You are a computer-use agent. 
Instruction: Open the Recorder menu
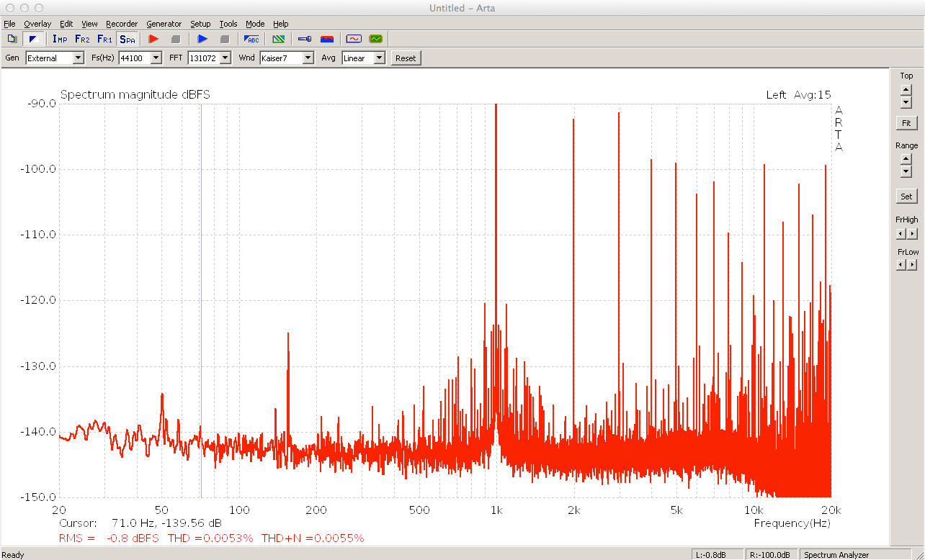coord(122,24)
